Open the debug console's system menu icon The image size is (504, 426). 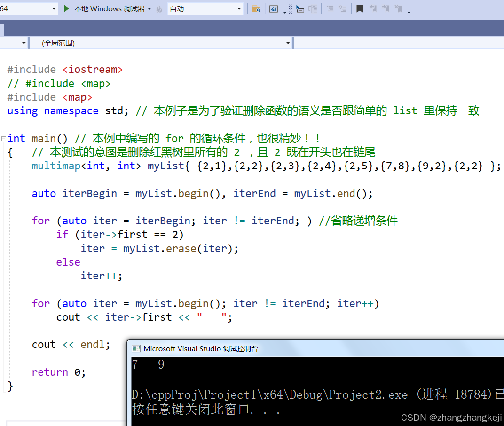pyautogui.click(x=136, y=348)
